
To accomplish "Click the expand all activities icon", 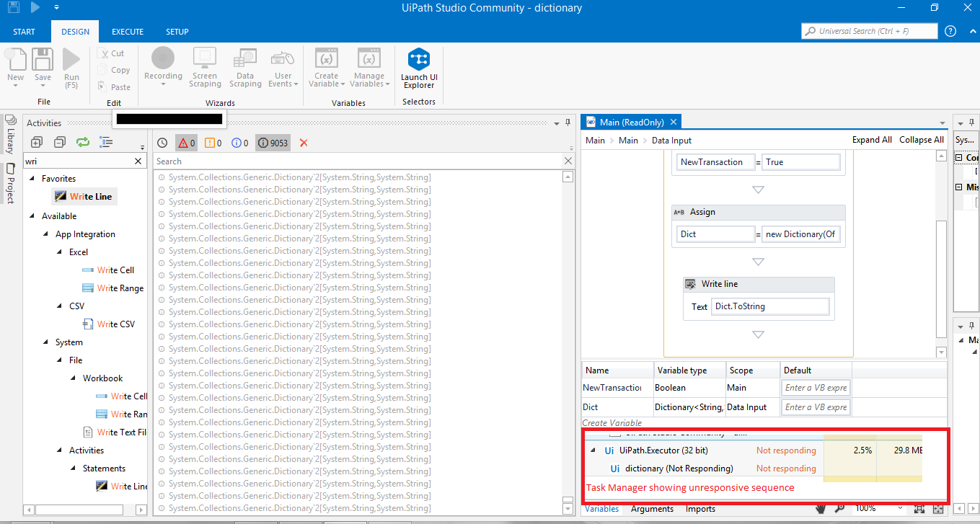I will [x=37, y=142].
